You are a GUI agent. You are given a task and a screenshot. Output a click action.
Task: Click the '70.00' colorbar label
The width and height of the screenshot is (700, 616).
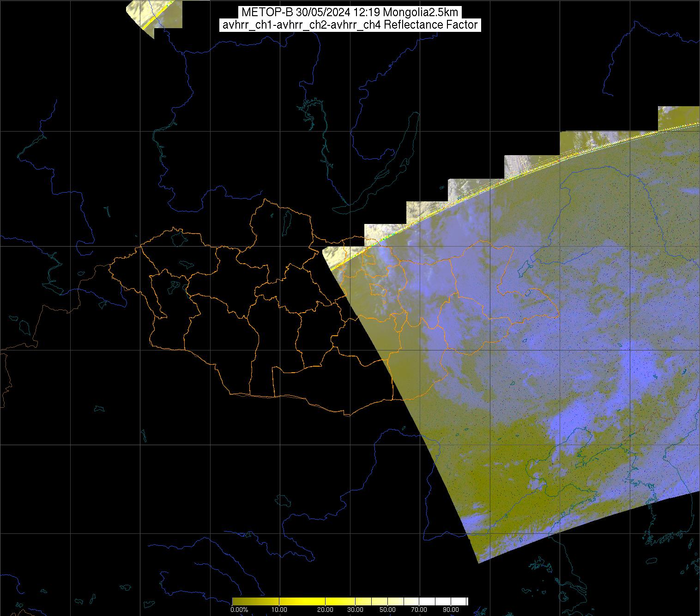click(419, 610)
